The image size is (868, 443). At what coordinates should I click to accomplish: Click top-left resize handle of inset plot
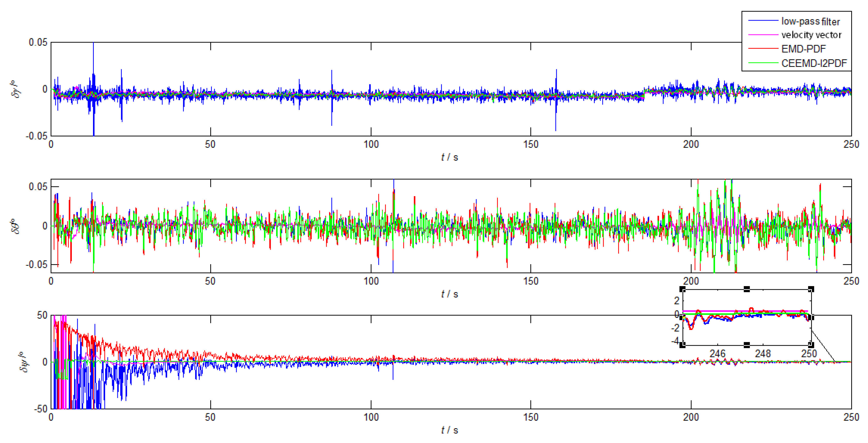coord(682,289)
